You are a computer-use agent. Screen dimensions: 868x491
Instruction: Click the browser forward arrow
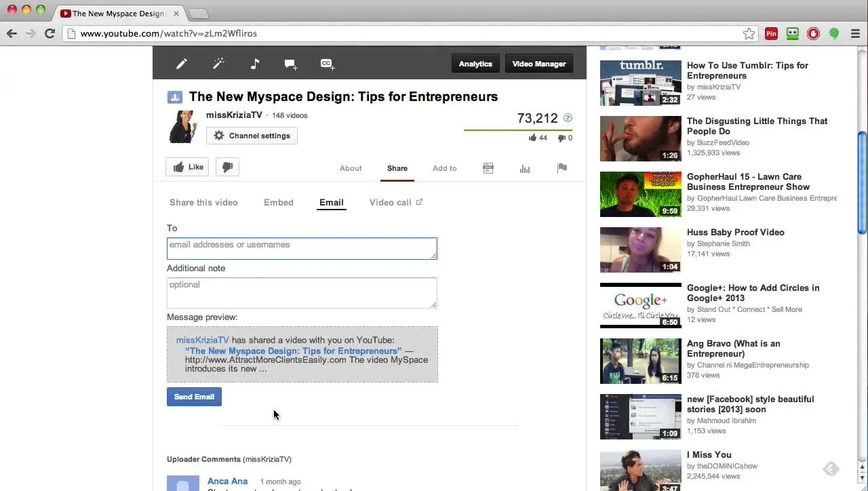(x=31, y=33)
